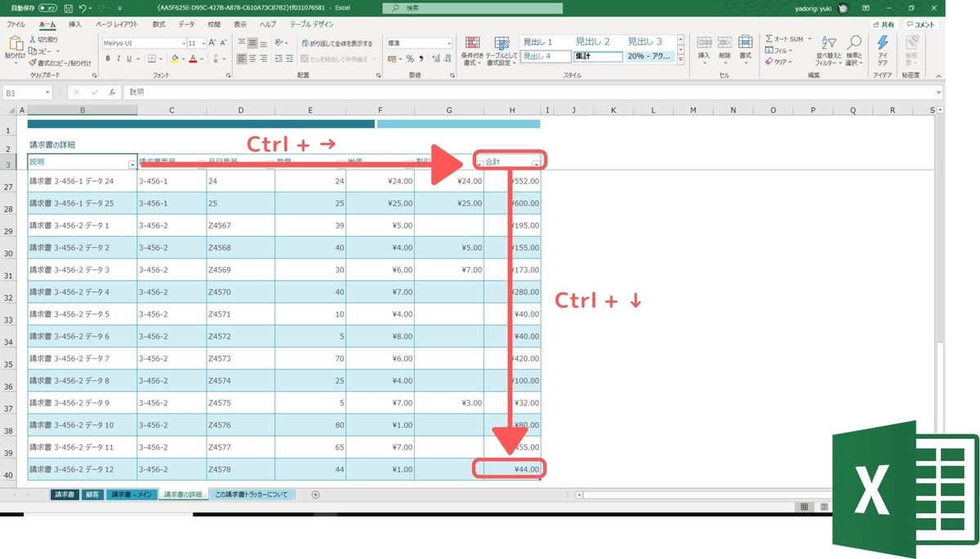Click the Paste (貼り付け) clipboard icon
This screenshot has width=980, height=559.
[15, 44]
